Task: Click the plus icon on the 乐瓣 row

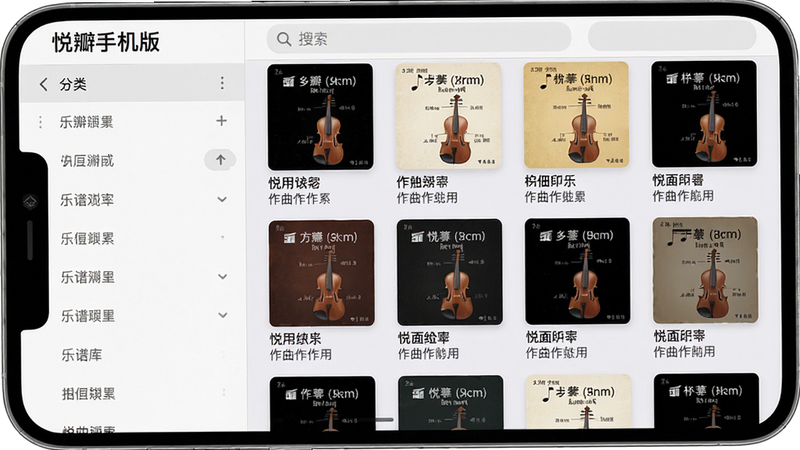Action: pyautogui.click(x=221, y=121)
